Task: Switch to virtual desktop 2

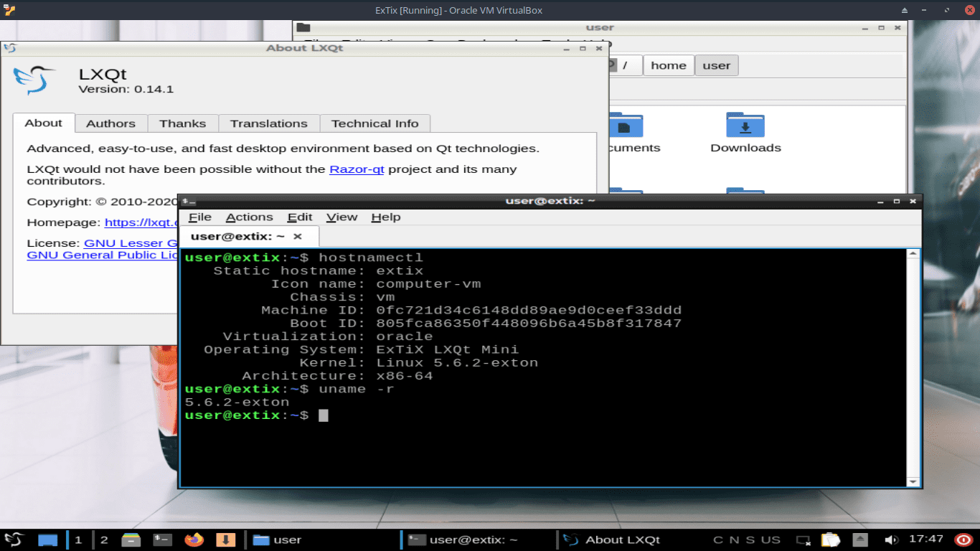Action: [104, 540]
